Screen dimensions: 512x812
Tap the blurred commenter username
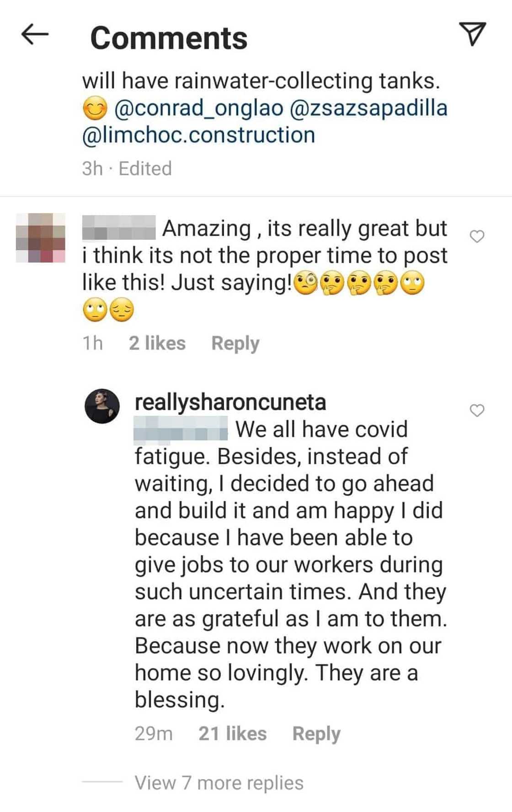(119, 228)
